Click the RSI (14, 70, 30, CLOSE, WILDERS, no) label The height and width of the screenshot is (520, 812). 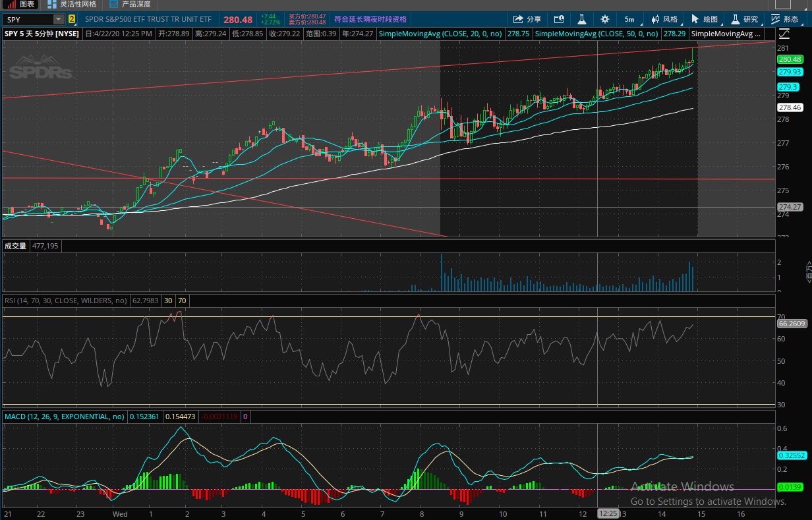coord(66,301)
